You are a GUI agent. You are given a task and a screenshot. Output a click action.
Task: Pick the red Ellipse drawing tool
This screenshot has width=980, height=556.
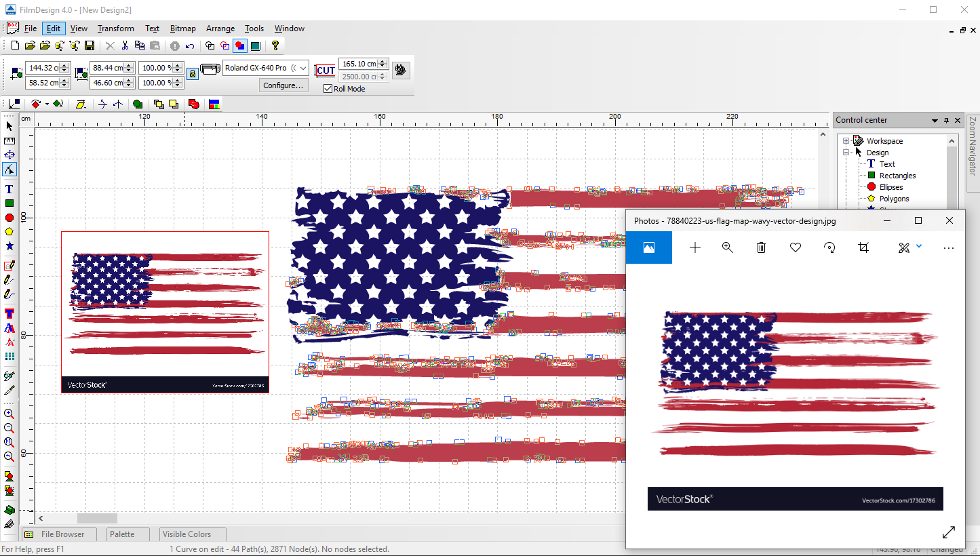(9, 218)
